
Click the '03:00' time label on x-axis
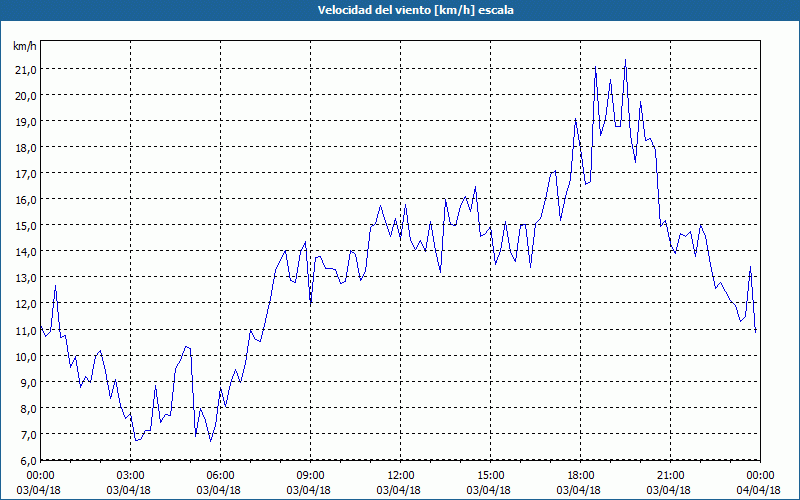131,476
